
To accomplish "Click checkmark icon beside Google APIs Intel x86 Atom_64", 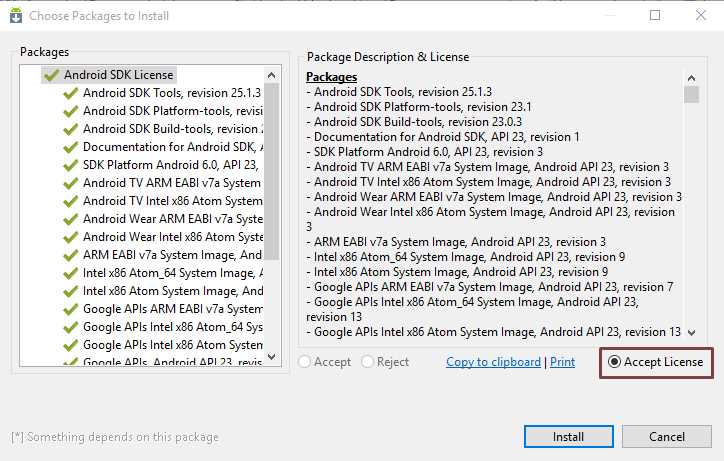I will point(70,328).
